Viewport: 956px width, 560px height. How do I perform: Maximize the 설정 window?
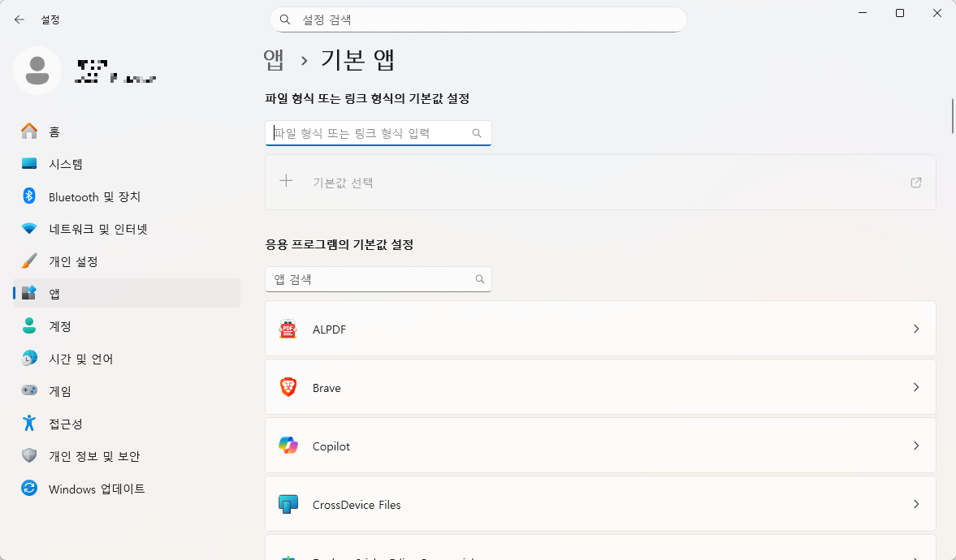tap(899, 13)
